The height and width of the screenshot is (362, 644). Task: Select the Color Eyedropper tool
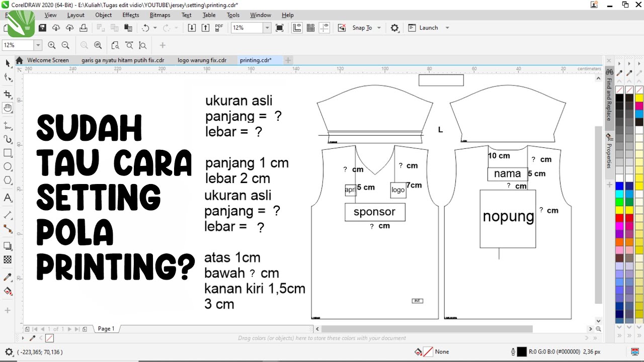click(8, 277)
